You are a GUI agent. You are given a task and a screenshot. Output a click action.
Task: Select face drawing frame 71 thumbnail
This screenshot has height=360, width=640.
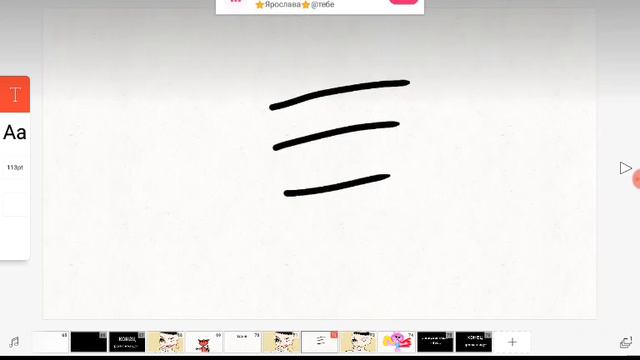pyautogui.click(x=281, y=342)
